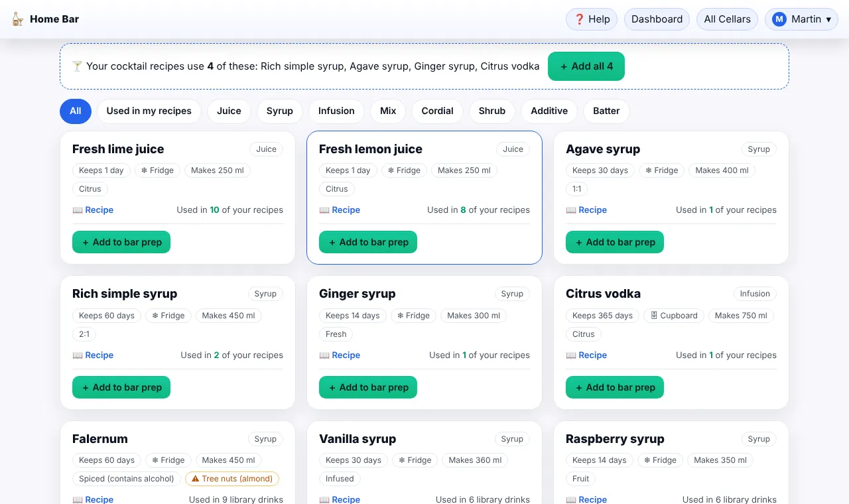Click the Home Bar cocktail logo icon
Screen dimensions: 849x504
(18, 19)
